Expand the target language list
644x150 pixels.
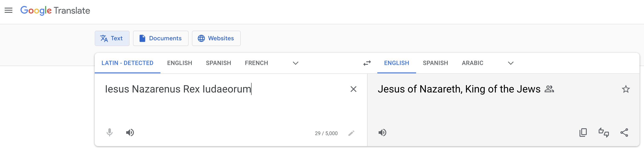[x=511, y=63]
